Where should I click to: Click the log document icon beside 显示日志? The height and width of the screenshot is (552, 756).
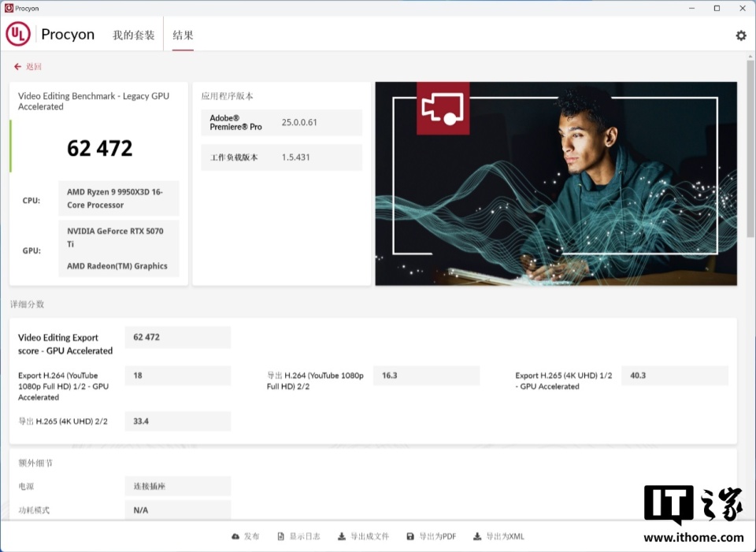[280, 535]
